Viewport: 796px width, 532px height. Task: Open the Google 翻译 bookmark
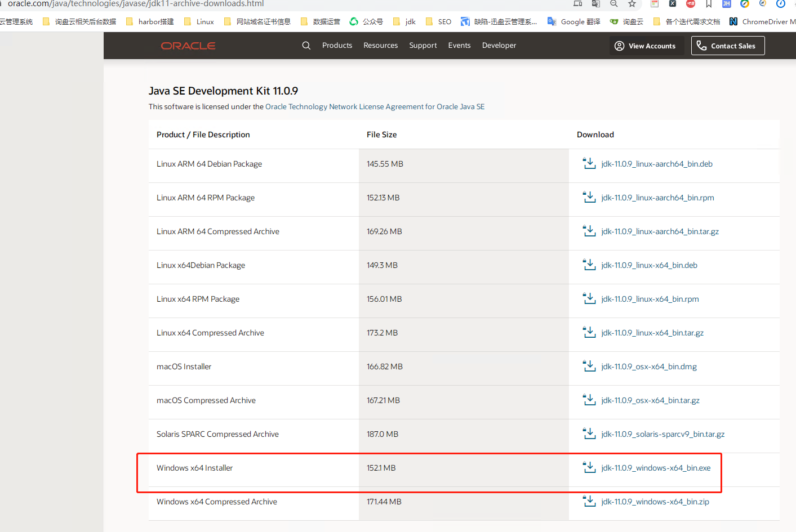pos(573,21)
